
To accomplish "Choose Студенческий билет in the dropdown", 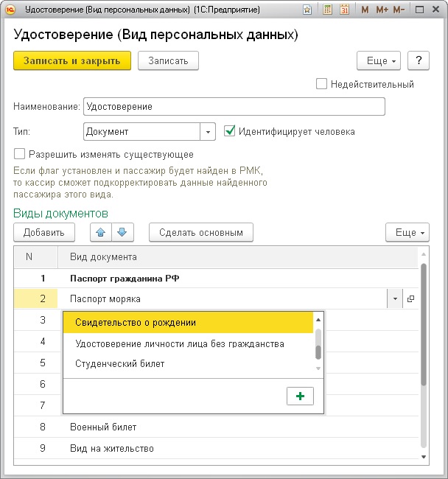I will 119,363.
